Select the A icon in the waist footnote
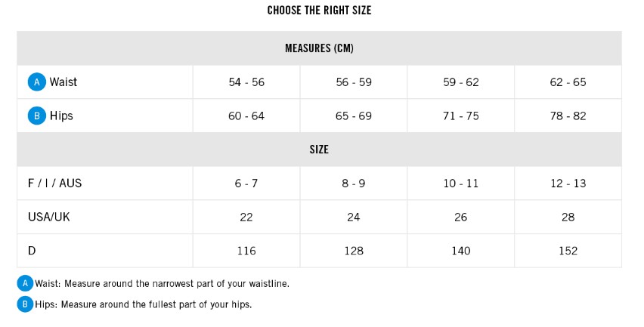644x327 pixels. pos(25,283)
